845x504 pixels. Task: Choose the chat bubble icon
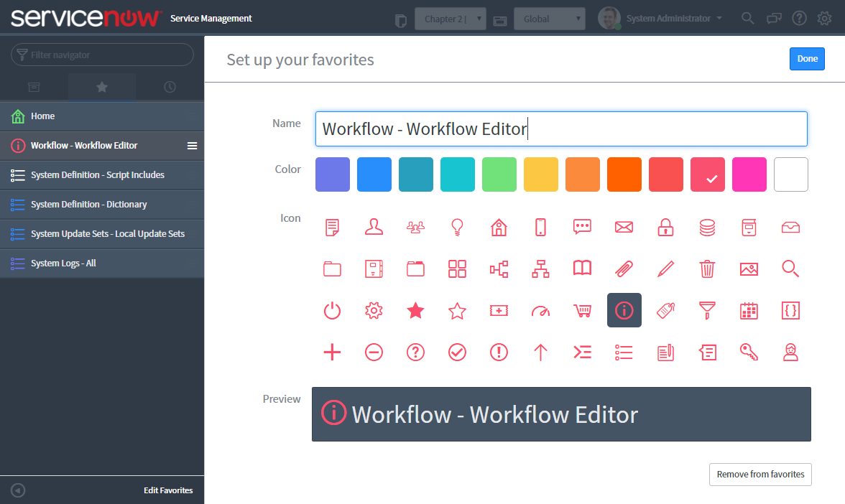[x=582, y=227]
